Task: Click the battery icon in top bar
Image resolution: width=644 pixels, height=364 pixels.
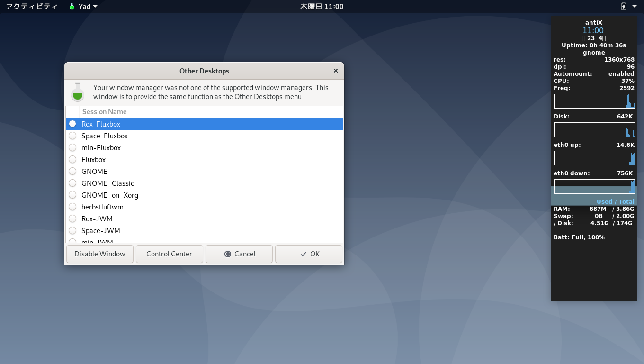Action: [624, 7]
